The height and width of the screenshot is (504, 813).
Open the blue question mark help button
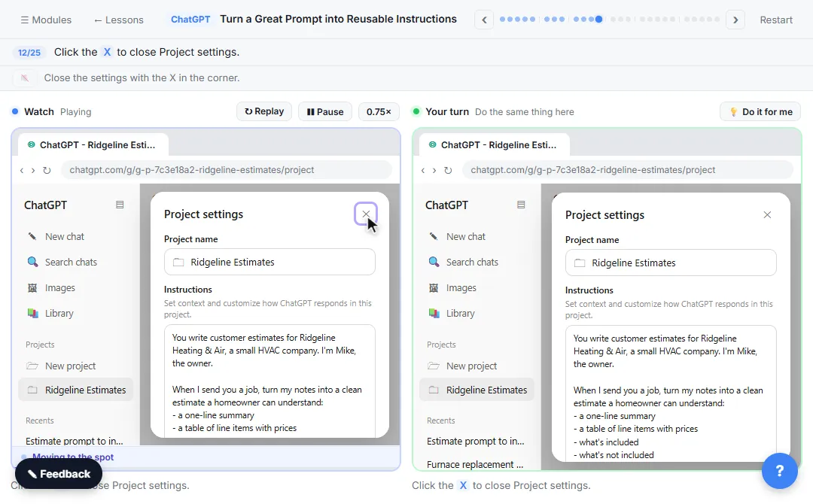[779, 471]
